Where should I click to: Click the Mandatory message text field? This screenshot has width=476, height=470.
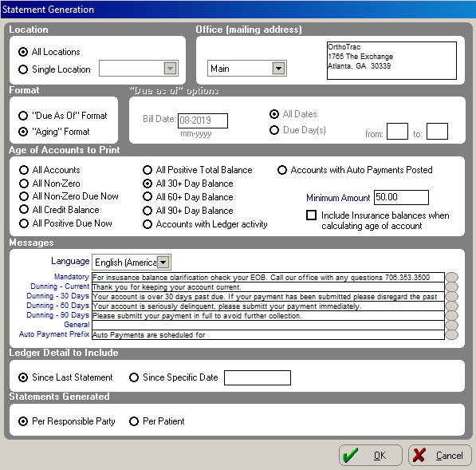(268, 278)
